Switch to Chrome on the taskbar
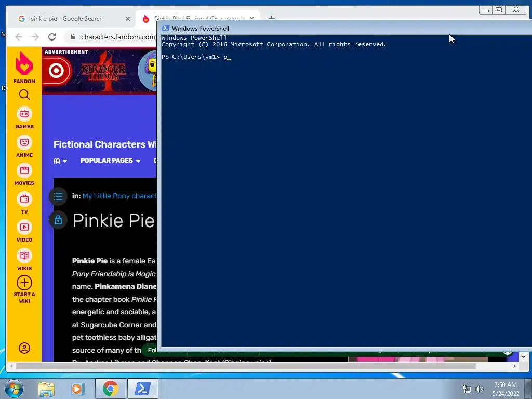This screenshot has width=532, height=399. (110, 389)
